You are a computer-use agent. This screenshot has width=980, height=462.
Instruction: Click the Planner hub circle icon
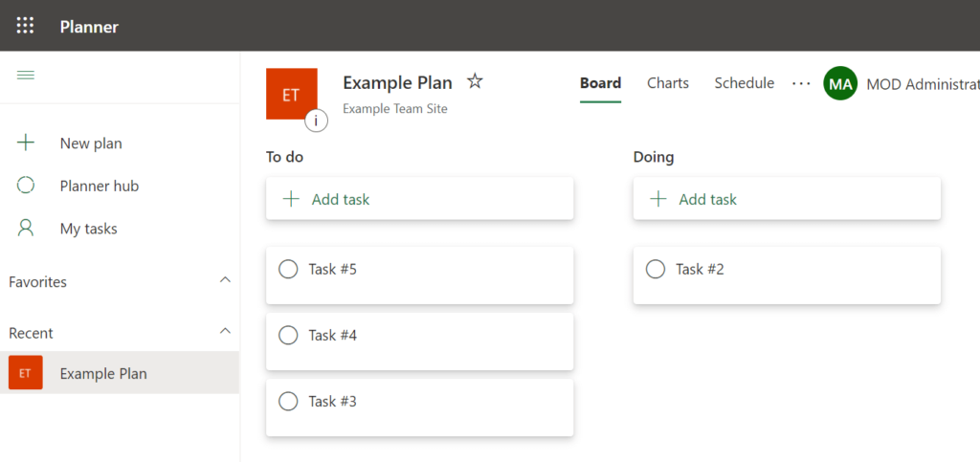click(x=26, y=186)
